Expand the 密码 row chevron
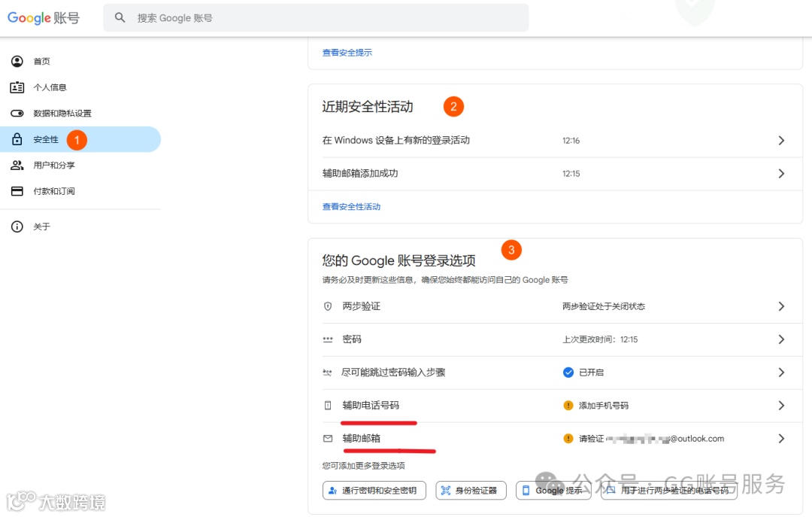 click(x=781, y=339)
